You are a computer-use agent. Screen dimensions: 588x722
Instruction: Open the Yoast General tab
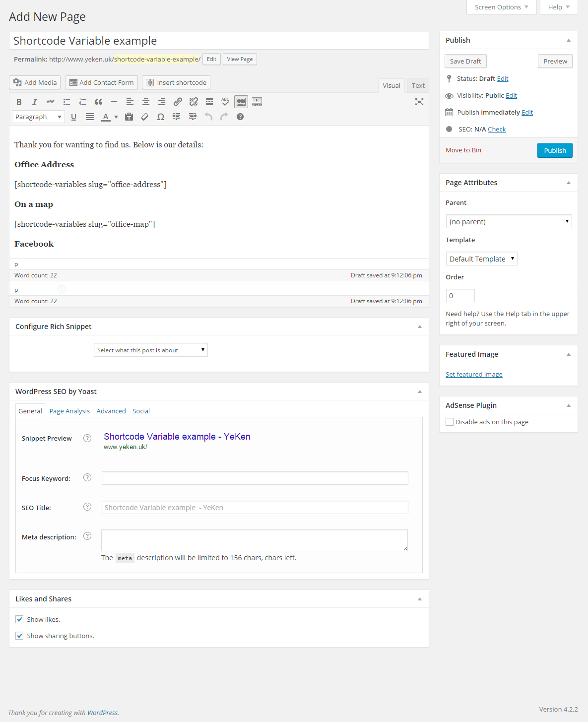pyautogui.click(x=30, y=411)
